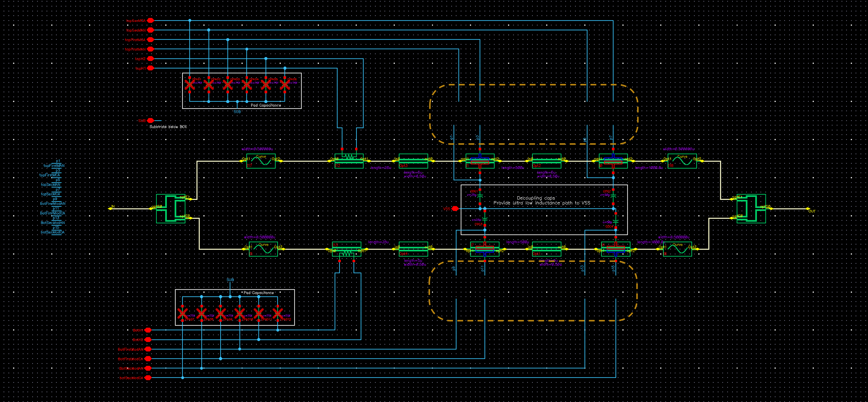Select the VSS pin symbol
This screenshot has height=402, width=868.
point(455,209)
